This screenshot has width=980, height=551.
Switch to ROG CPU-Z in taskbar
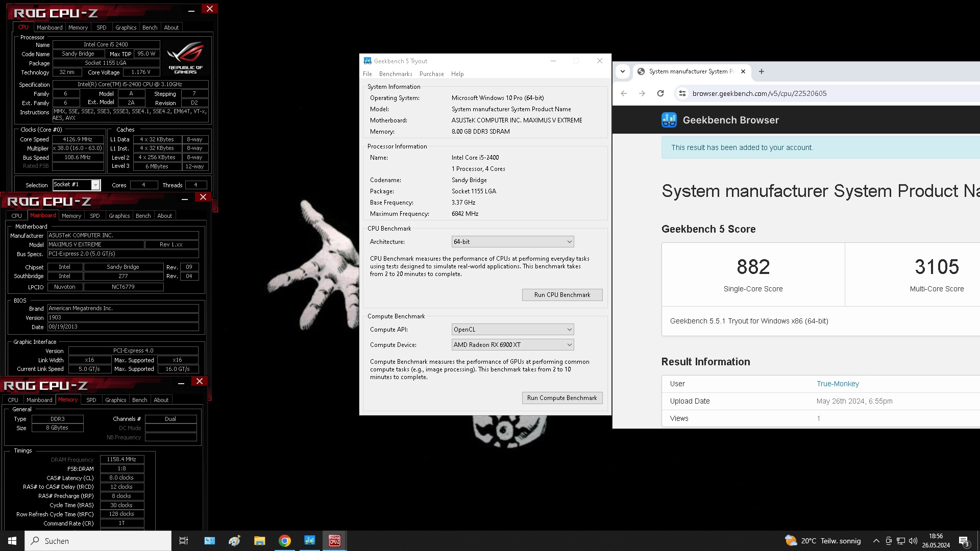[x=335, y=541]
